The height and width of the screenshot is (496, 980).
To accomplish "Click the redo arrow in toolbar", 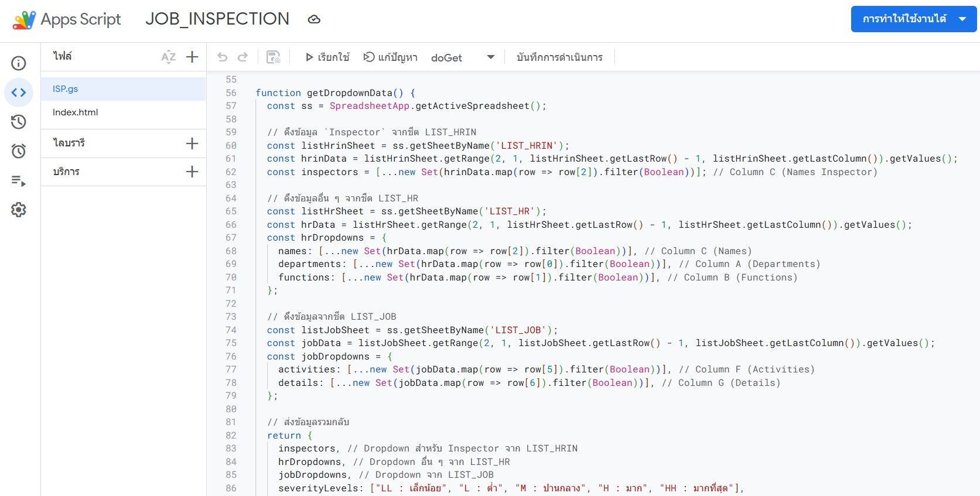I will tap(243, 57).
